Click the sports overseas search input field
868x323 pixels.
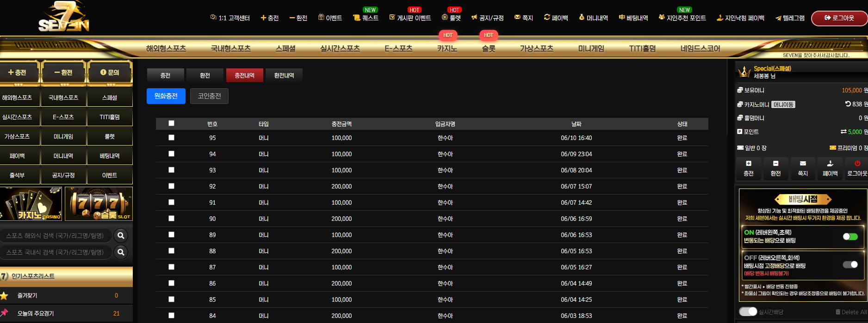point(56,236)
